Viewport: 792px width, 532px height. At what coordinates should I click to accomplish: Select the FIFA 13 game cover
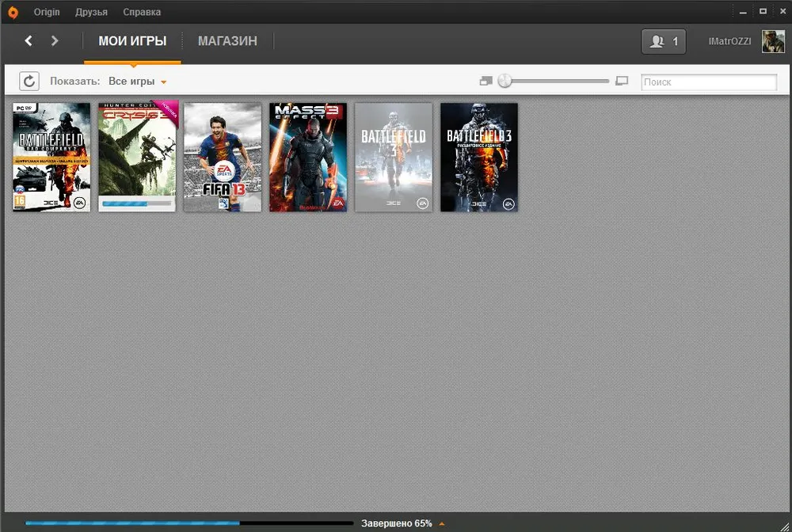pos(223,157)
